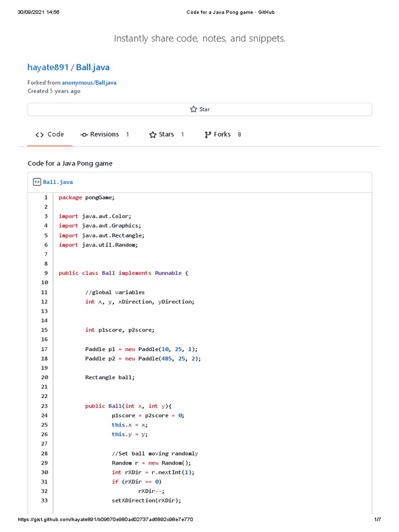399x532 pixels.
Task: Open the Stars tab
Action: click(166, 135)
